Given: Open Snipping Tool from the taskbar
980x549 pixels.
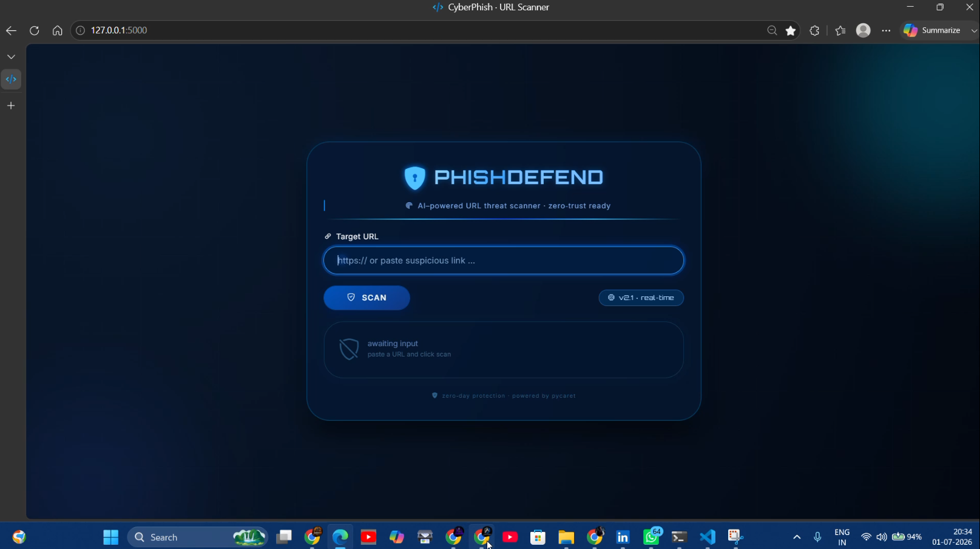Looking at the screenshot, I should 735,537.
